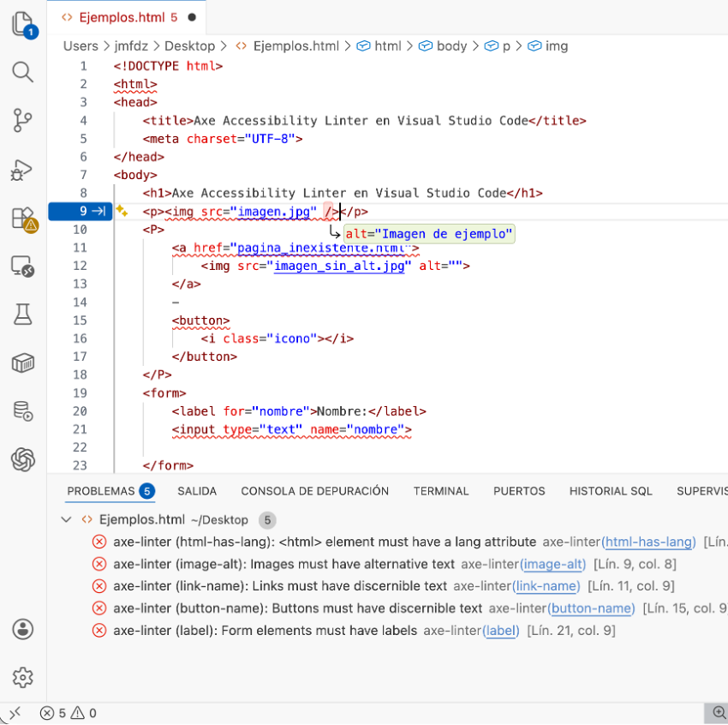This screenshot has height=725, width=728.
Task: Switch to the HISTORIAL SQL panel tab
Action: 611,491
